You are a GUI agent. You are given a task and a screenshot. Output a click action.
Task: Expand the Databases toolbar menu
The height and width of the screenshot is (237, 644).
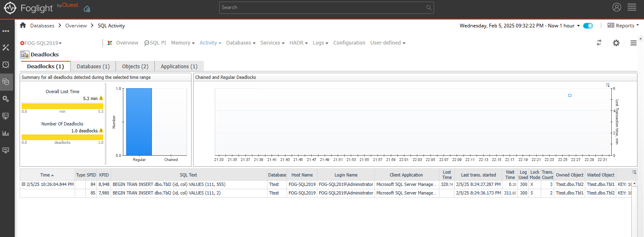pyautogui.click(x=241, y=43)
